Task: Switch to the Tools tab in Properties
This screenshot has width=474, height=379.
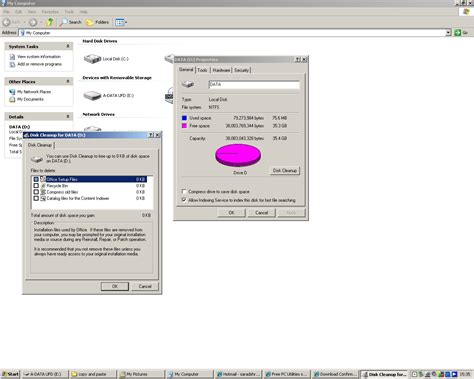Action: [202, 70]
